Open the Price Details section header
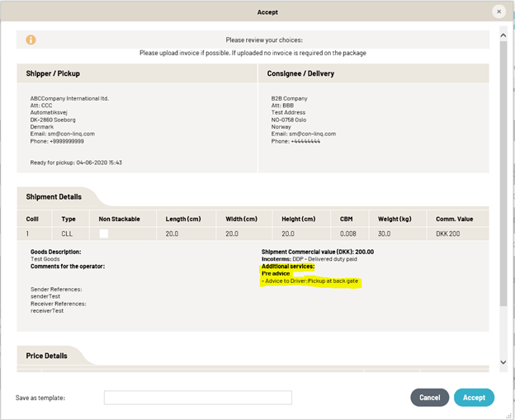The height and width of the screenshot is (420, 515). (x=47, y=356)
